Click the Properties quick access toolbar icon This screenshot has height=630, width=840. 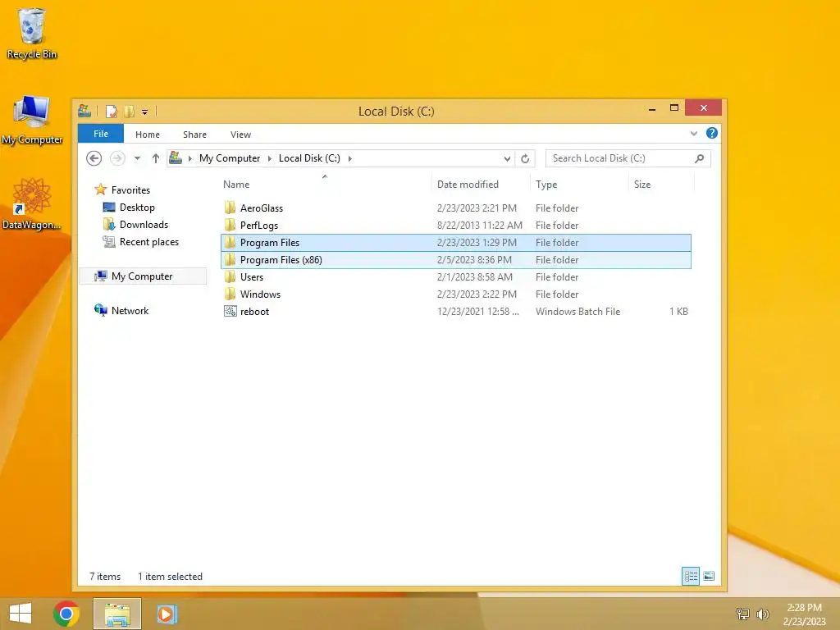tap(112, 112)
